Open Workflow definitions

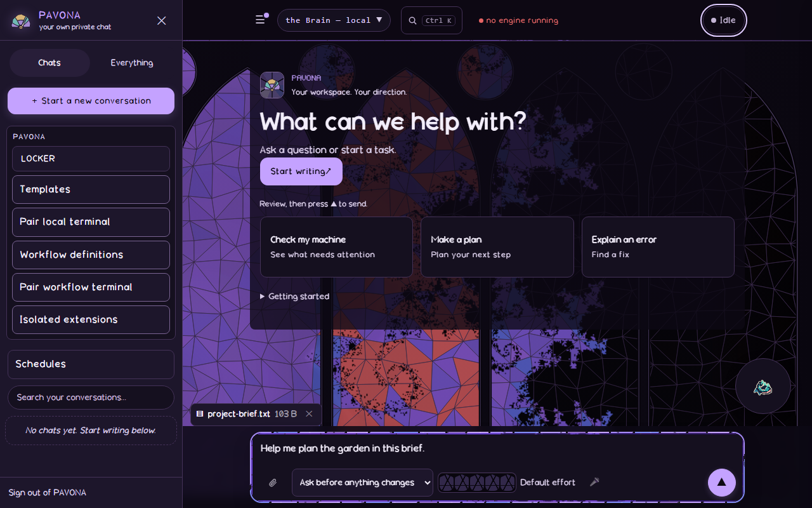pos(91,255)
